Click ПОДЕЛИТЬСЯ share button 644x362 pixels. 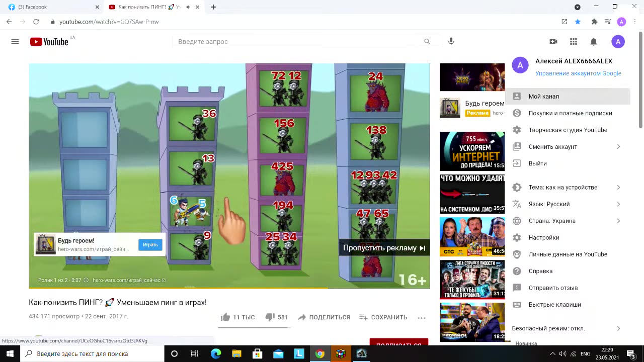click(x=324, y=317)
